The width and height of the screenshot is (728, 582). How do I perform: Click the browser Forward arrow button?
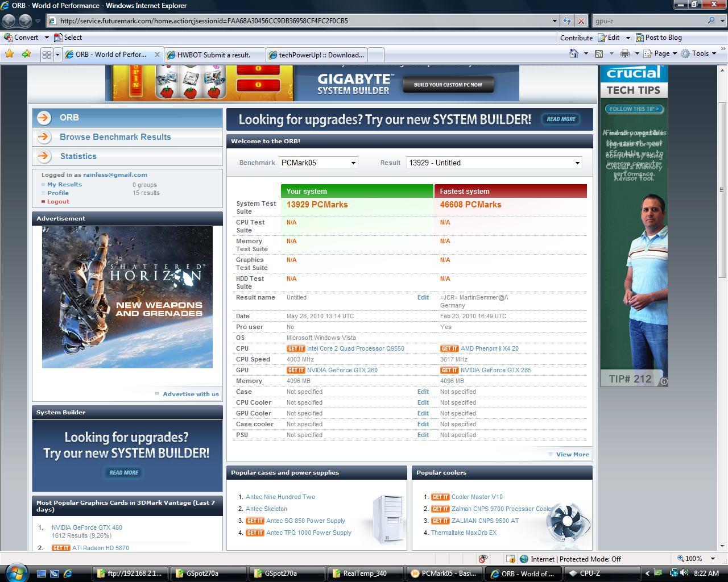click(x=25, y=20)
